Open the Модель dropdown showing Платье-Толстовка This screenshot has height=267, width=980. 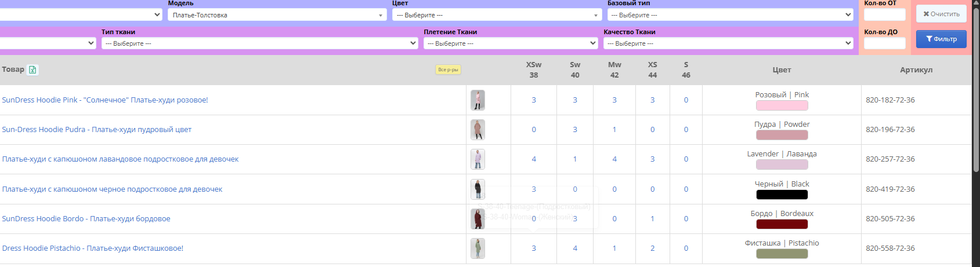(277, 15)
